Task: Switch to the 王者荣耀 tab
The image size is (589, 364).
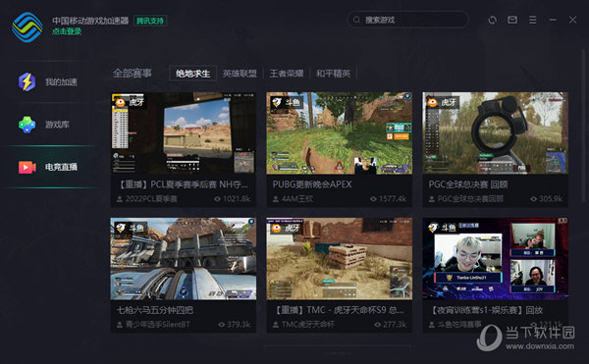Action: pyautogui.click(x=287, y=74)
